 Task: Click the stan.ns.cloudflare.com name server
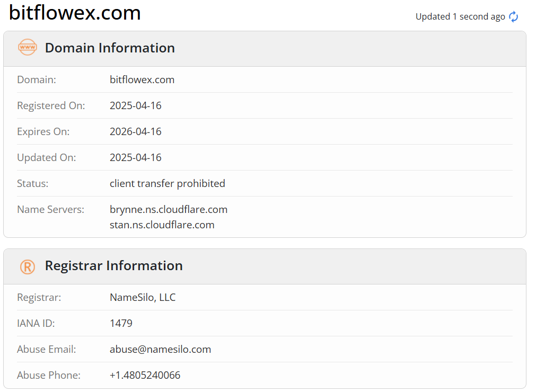(162, 225)
